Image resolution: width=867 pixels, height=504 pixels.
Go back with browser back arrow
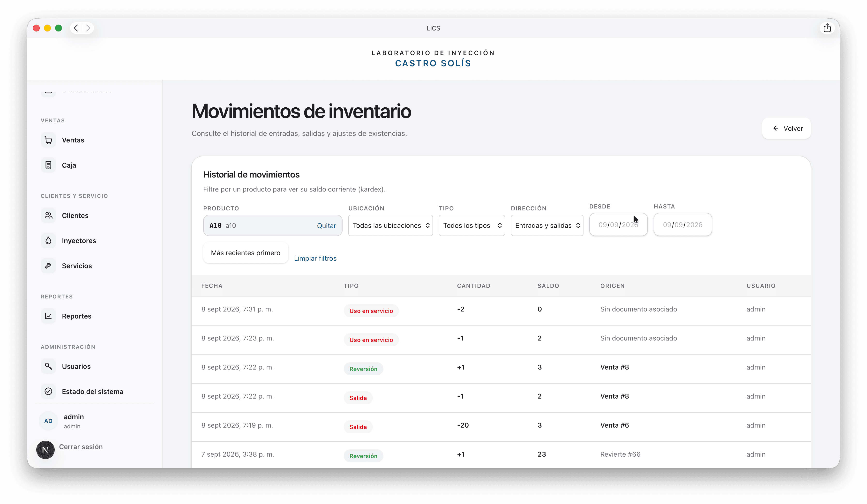click(x=76, y=28)
